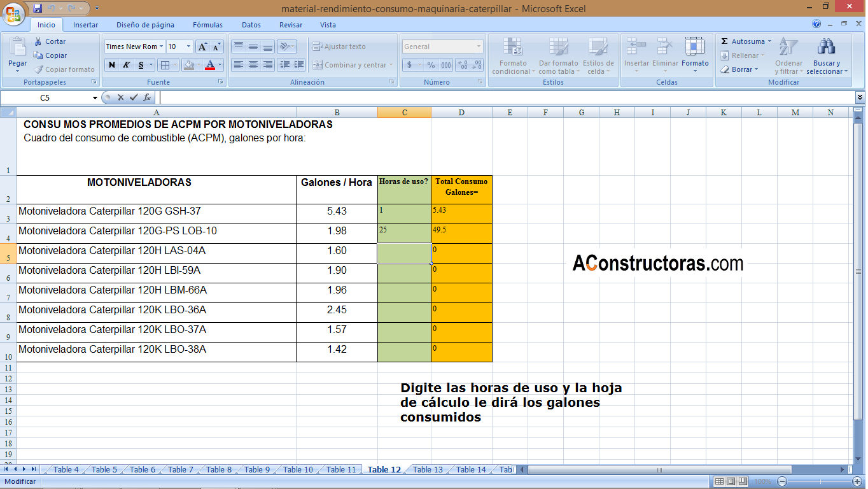Apply red font color A

point(210,65)
